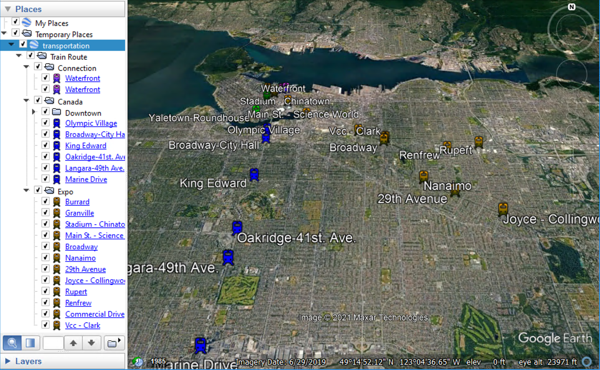Collapse the Train Route folder
The width and height of the screenshot is (600, 370).
click(19, 56)
